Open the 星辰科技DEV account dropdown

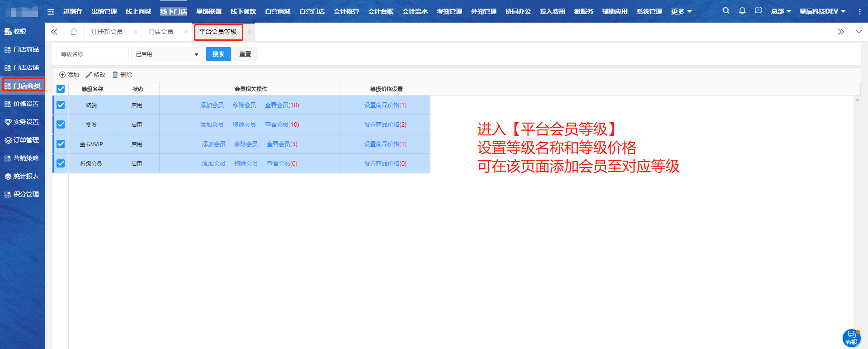pos(822,11)
